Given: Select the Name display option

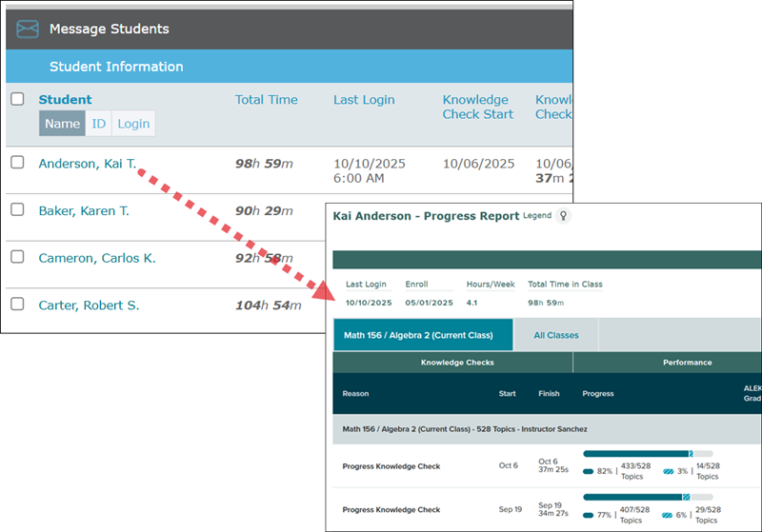Looking at the screenshot, I should tap(62, 124).
